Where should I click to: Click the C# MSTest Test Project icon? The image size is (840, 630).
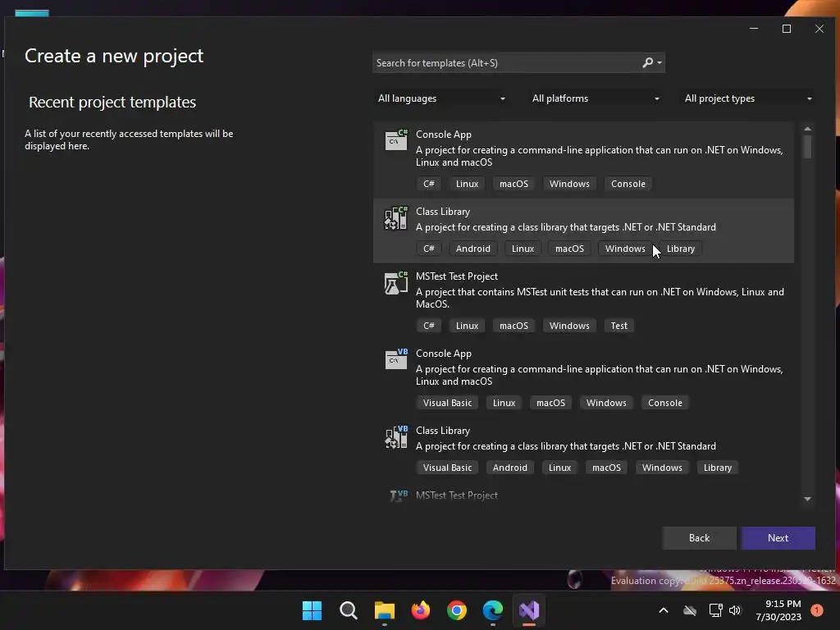[x=396, y=282]
